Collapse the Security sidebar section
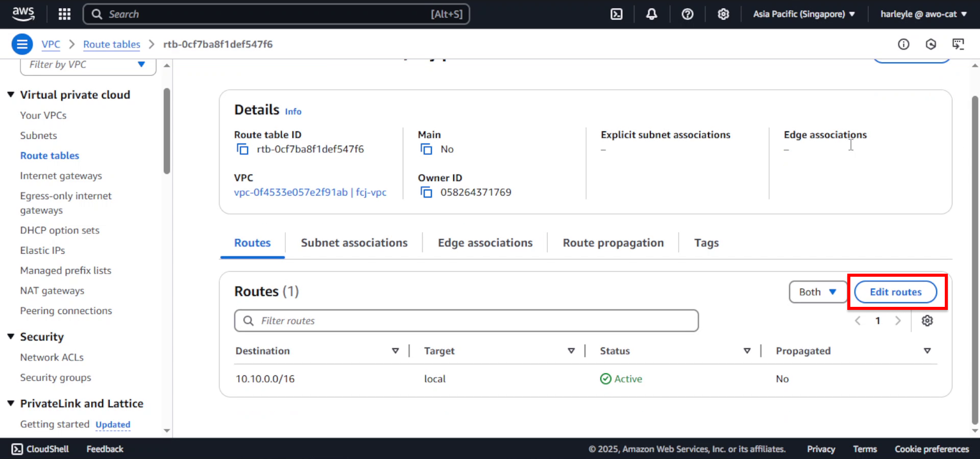This screenshot has width=980, height=459. [11, 336]
